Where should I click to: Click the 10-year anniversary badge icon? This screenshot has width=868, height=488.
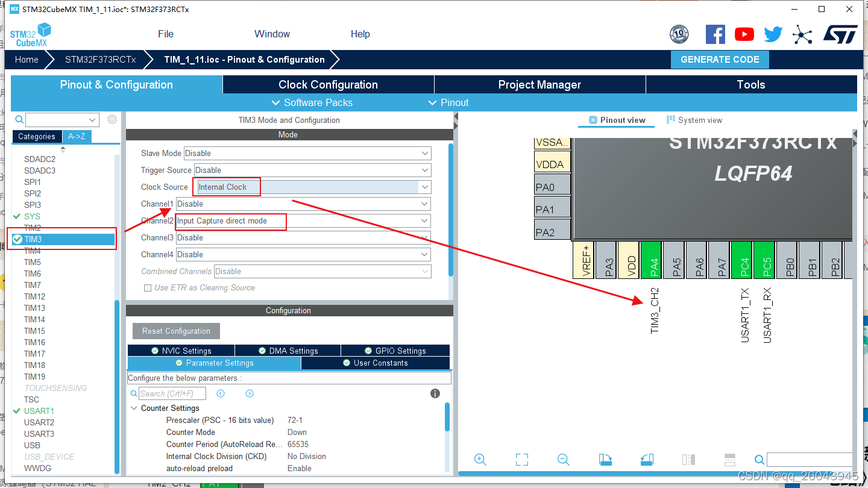click(x=679, y=34)
